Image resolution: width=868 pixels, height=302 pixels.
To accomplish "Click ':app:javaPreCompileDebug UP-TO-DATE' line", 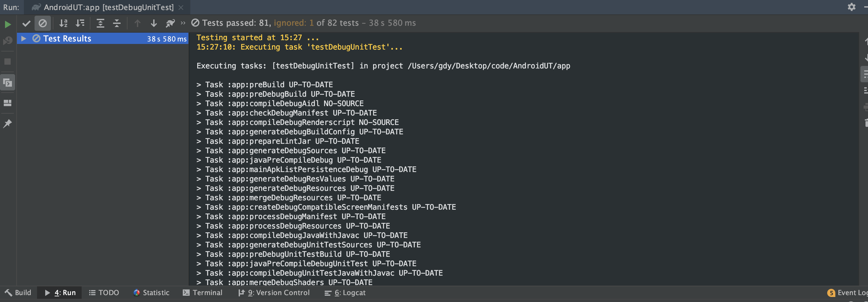I will [x=289, y=160].
